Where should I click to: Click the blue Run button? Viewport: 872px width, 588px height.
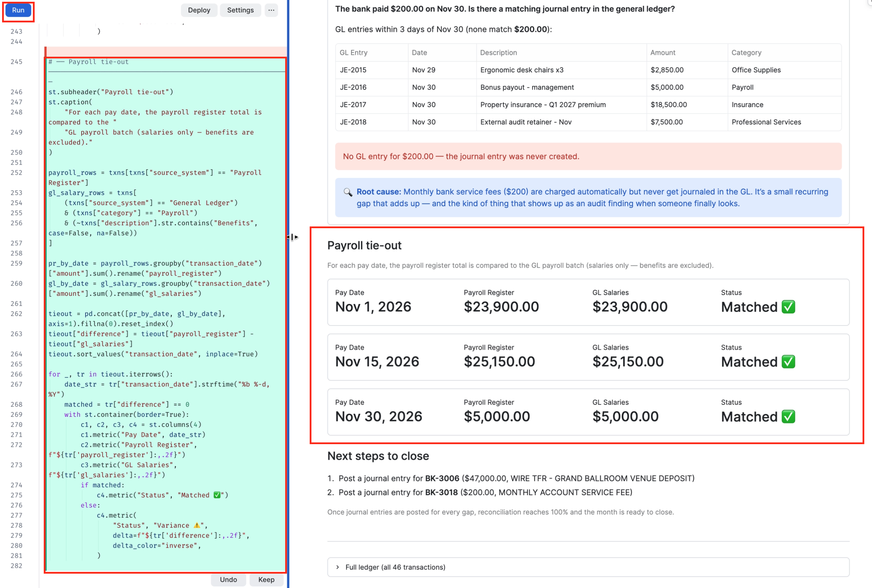pos(18,10)
